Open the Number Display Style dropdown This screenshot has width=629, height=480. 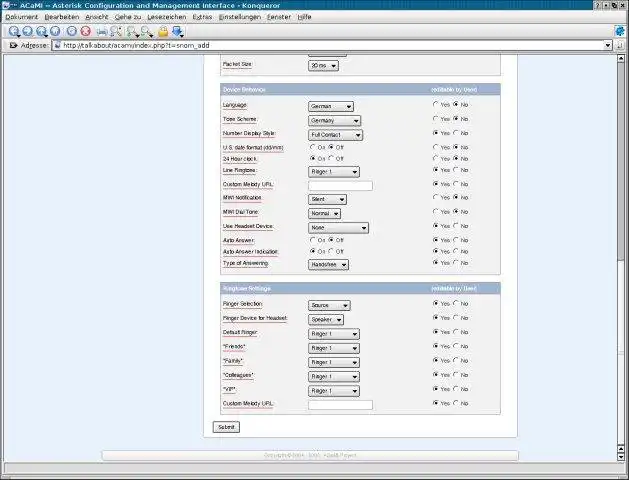[x=335, y=135]
